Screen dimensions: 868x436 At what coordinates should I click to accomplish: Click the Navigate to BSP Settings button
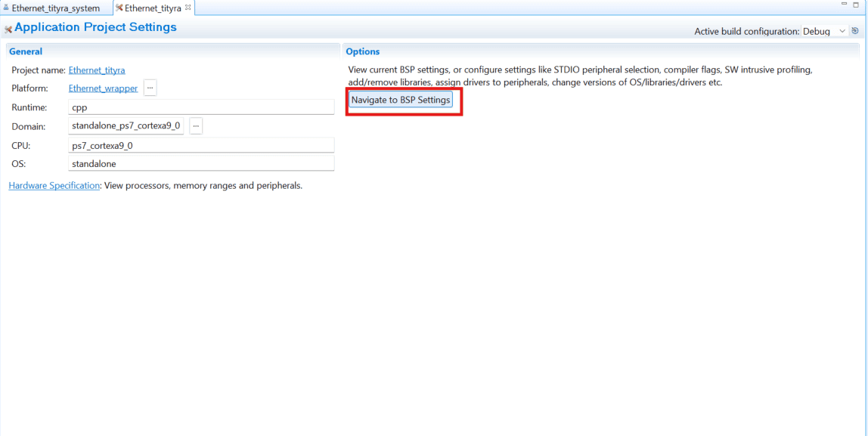click(401, 100)
